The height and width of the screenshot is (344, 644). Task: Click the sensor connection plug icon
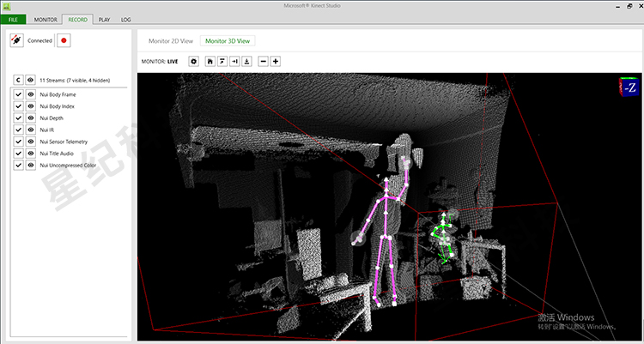[x=17, y=40]
